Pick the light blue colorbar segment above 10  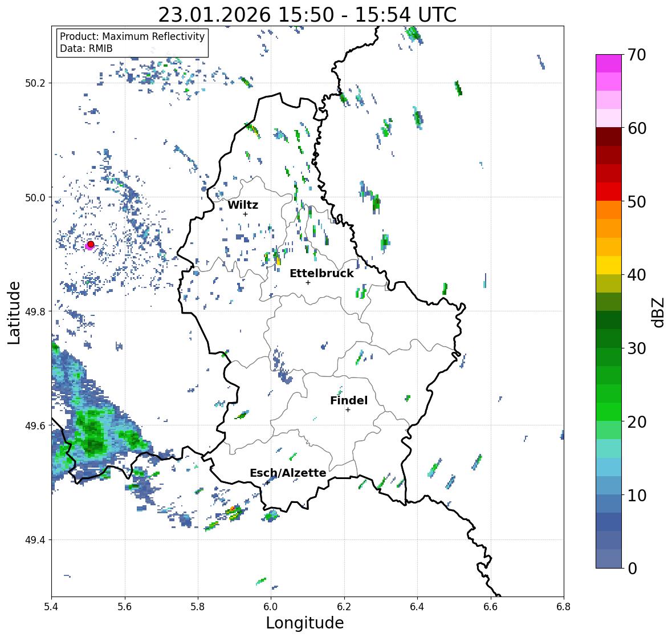[609, 486]
